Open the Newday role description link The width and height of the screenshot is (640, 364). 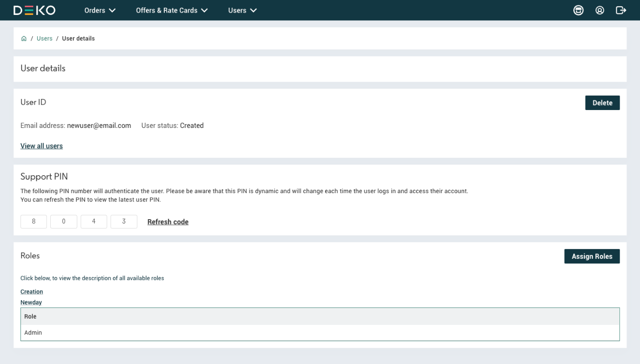(31, 302)
